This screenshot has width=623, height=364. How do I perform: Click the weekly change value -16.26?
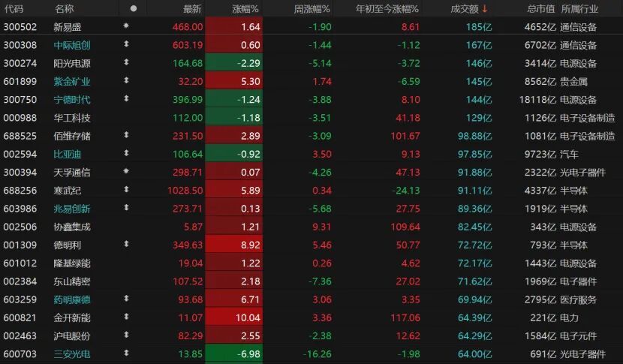tap(317, 354)
